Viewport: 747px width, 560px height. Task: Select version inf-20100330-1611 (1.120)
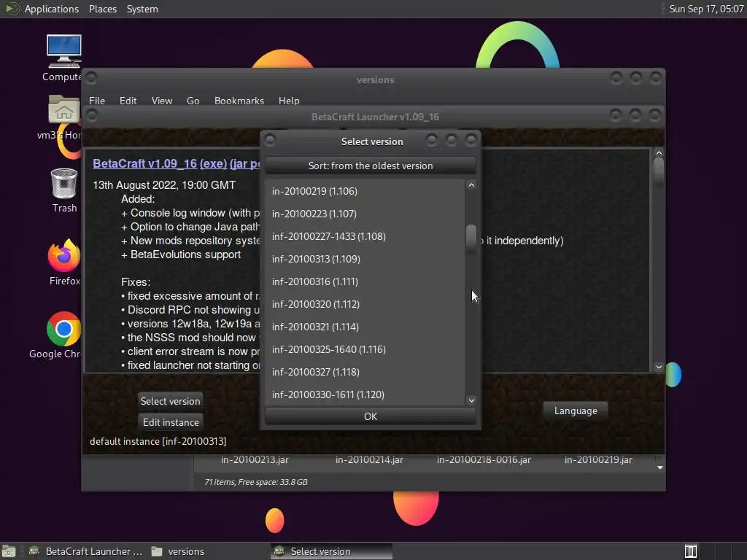pos(365,394)
